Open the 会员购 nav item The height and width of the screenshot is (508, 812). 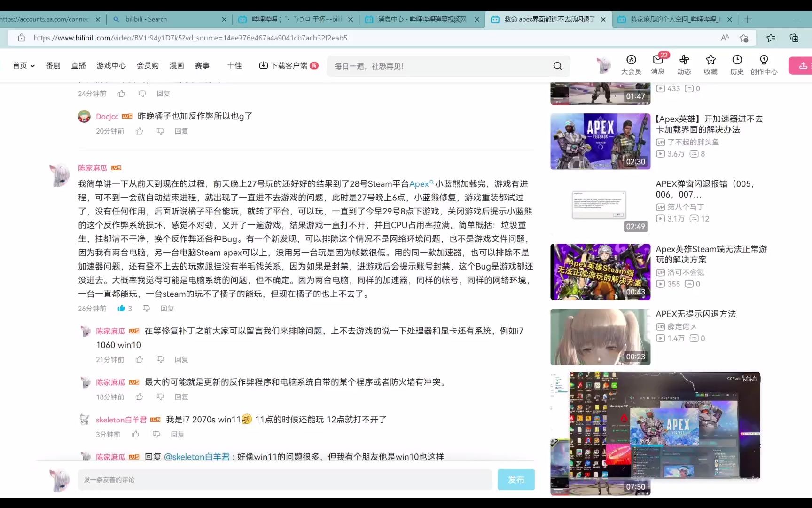[148, 66]
